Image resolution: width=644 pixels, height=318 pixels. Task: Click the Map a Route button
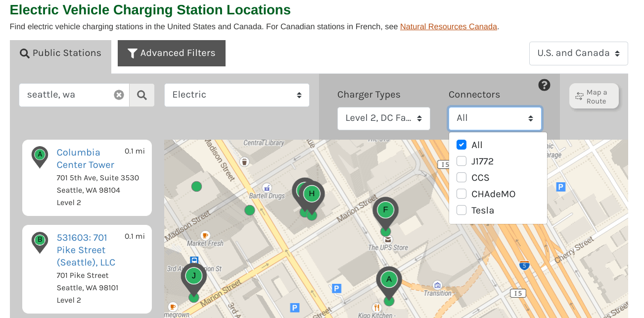594,96
